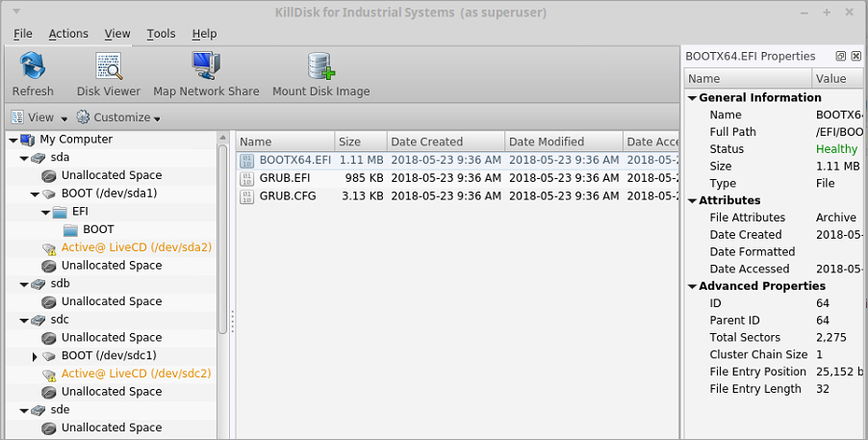
Task: Click the File Attributes Archive value
Action: (x=836, y=218)
